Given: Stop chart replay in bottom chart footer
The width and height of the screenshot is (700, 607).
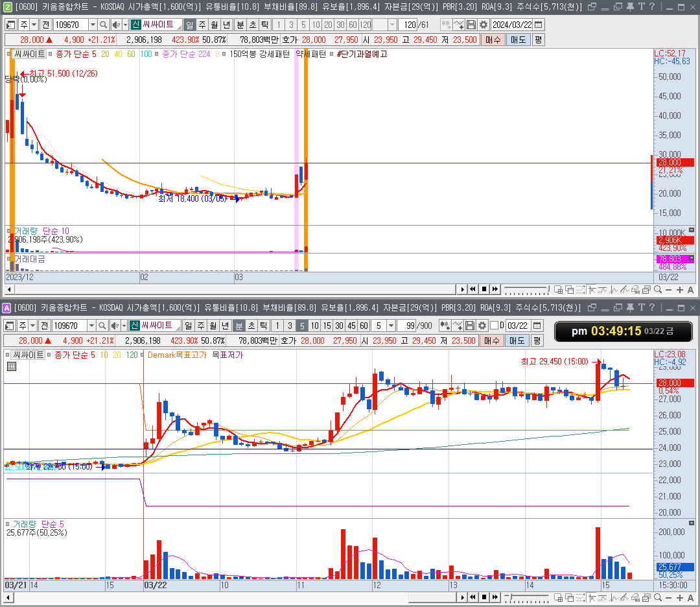Looking at the screenshot, I should [484, 597].
